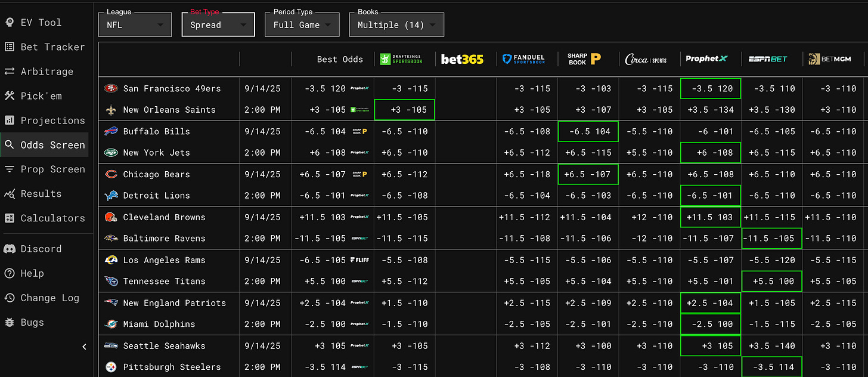This screenshot has width=868, height=377.
Task: Go to EV Tool page
Action: pos(41,22)
